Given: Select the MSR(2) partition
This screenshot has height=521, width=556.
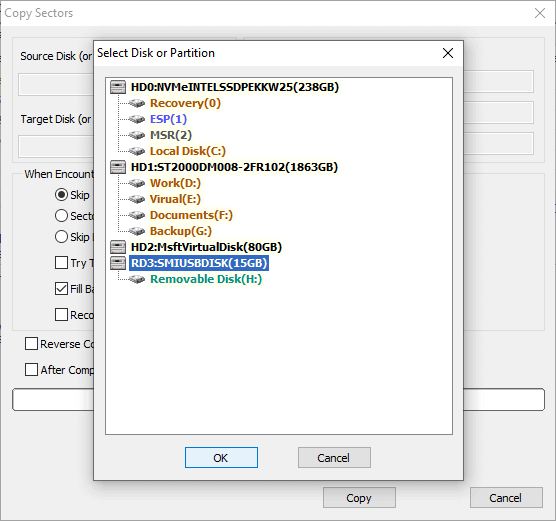Looking at the screenshot, I should coord(171,135).
